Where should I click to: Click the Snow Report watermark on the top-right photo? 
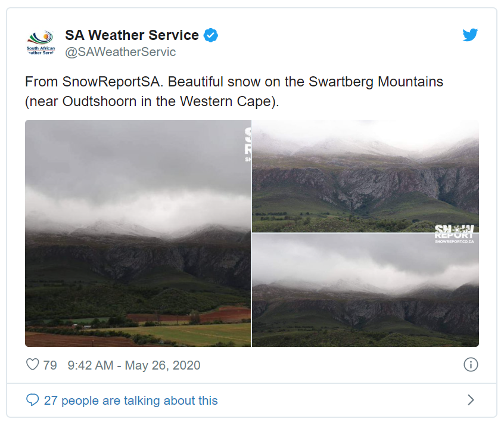point(454,231)
